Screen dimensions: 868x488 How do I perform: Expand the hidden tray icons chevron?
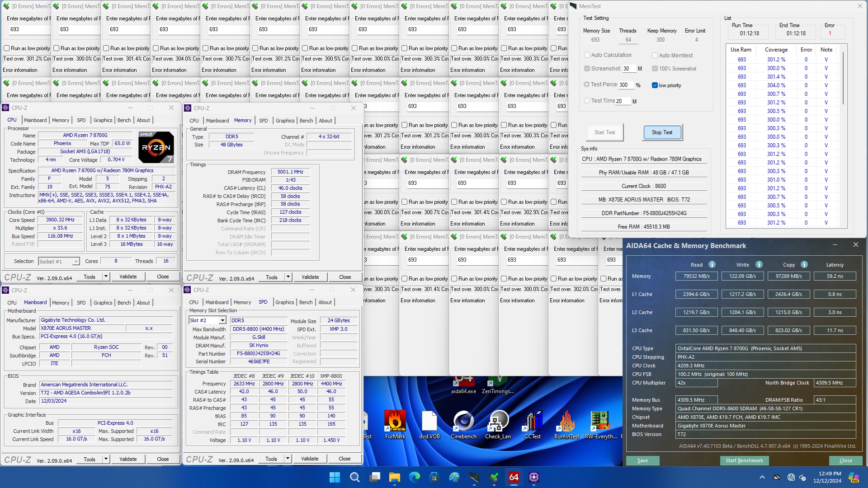pyautogui.click(x=762, y=477)
